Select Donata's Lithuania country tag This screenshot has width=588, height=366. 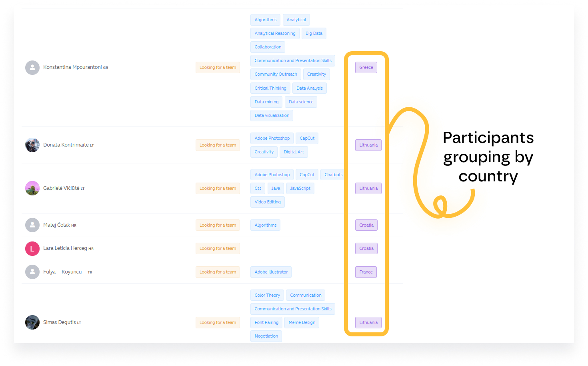tap(368, 145)
